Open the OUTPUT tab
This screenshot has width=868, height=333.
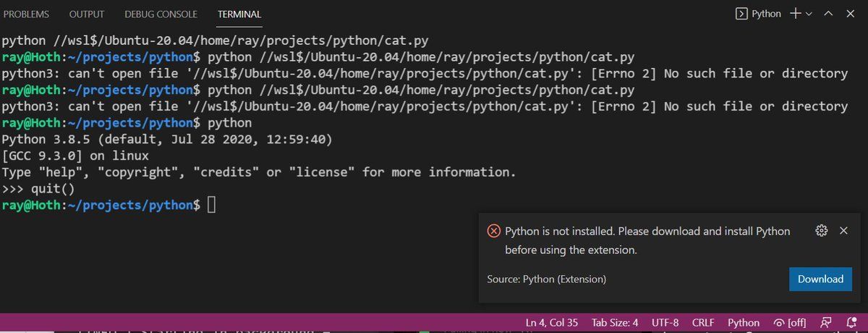coord(87,14)
